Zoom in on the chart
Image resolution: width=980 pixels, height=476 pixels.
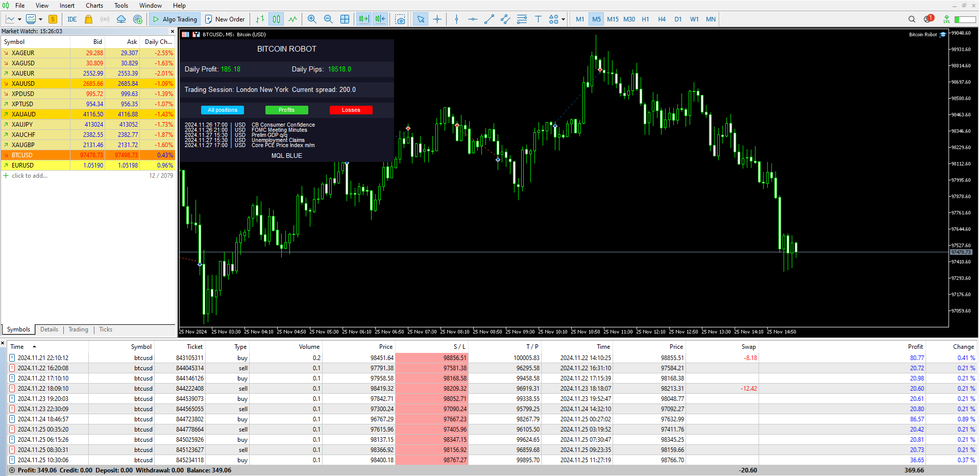coord(312,19)
